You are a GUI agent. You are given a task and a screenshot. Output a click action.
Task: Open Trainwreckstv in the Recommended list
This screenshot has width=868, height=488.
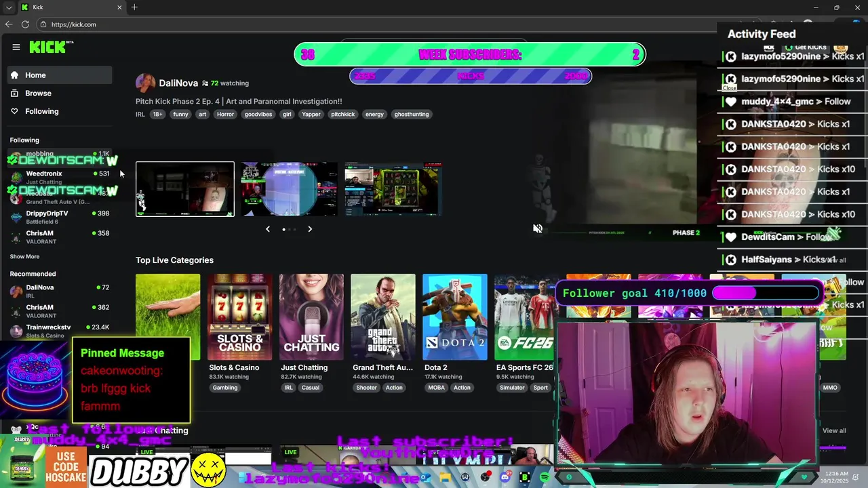tap(60, 330)
